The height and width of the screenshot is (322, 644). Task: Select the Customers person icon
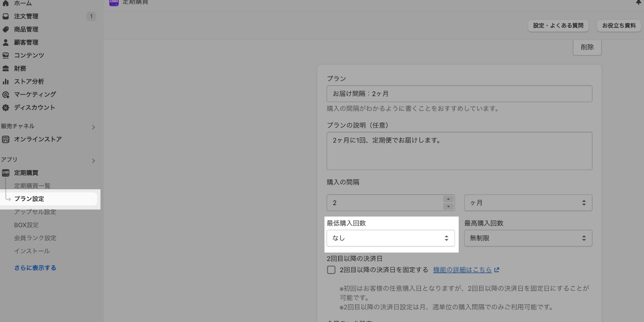(6, 42)
